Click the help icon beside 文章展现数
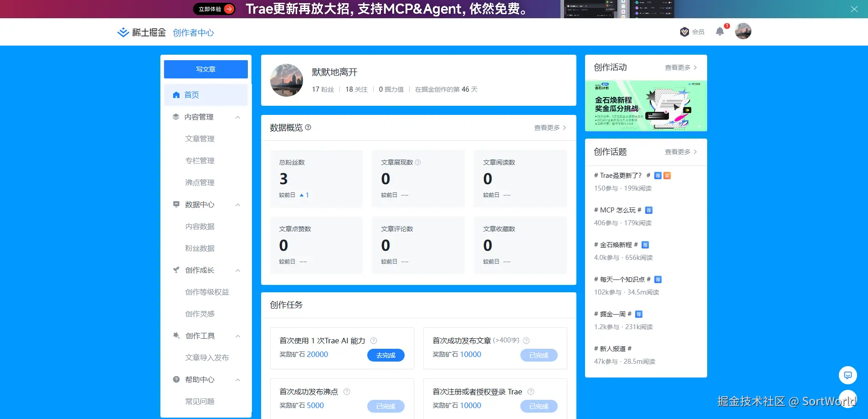The height and width of the screenshot is (419, 868). 418,162
